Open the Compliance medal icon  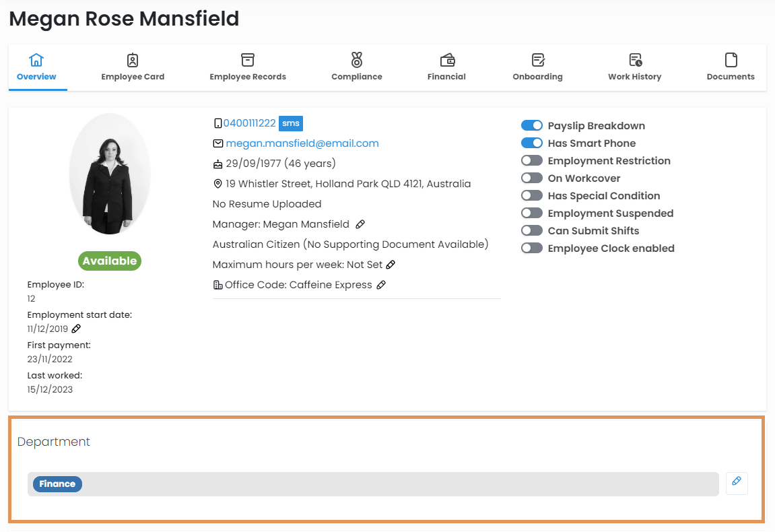tap(356, 61)
